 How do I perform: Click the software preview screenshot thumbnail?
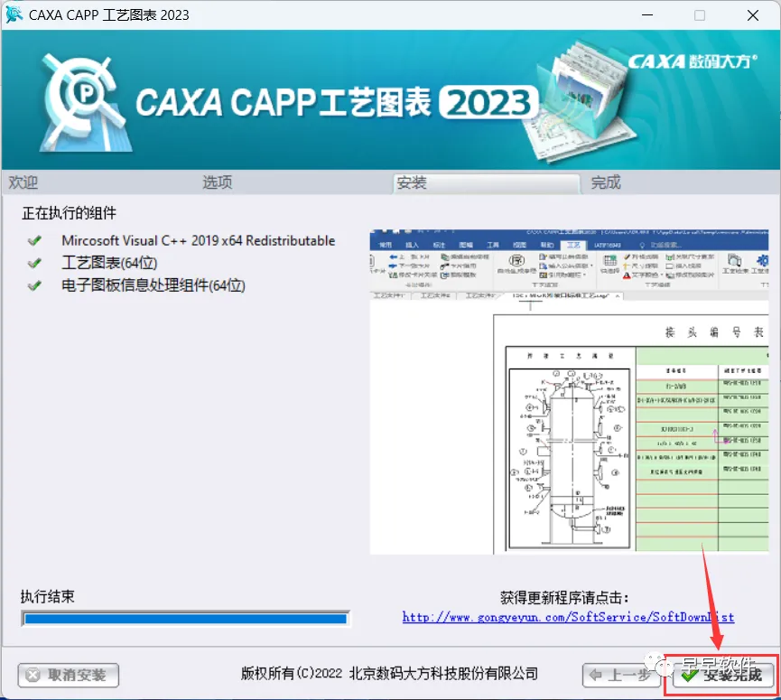569,392
